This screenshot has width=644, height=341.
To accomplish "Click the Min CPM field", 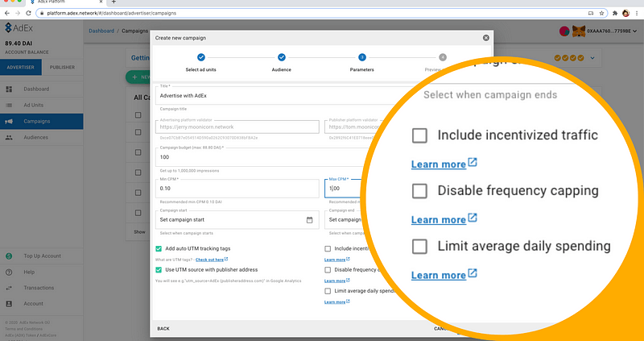I will (x=237, y=189).
